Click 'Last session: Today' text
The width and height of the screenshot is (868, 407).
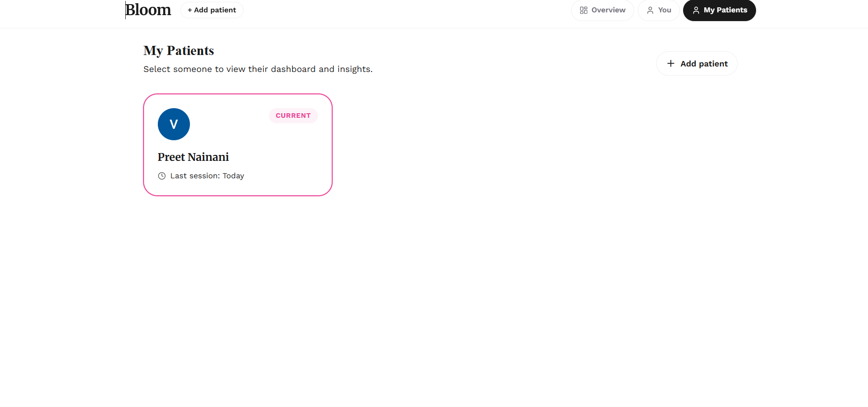(x=207, y=176)
